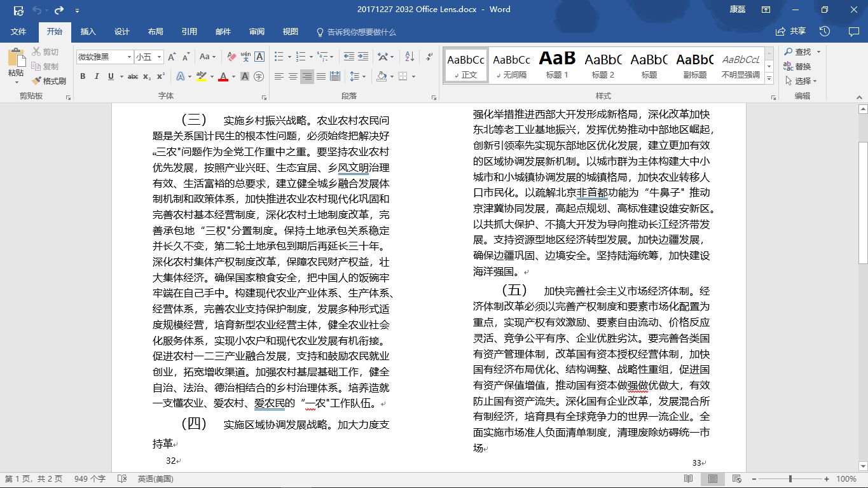Click the Clear All Formatting eraser icon
868x488 pixels.
(231, 57)
